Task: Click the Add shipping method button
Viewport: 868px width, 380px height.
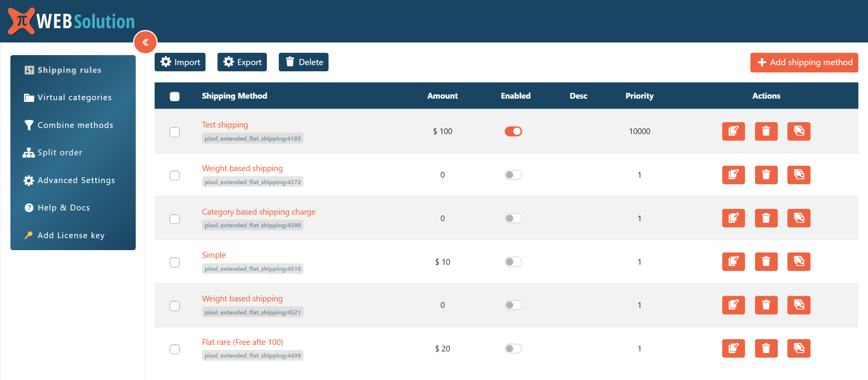Action: pyautogui.click(x=804, y=62)
